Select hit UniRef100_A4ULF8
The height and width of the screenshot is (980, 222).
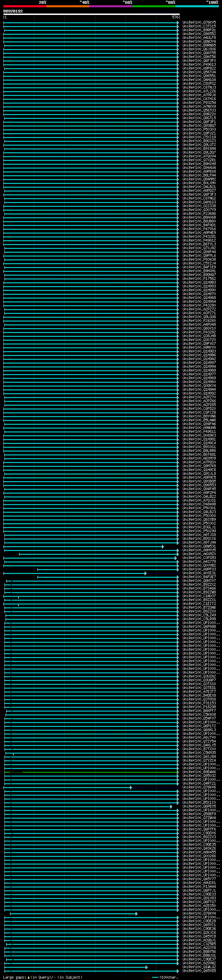[199, 38]
